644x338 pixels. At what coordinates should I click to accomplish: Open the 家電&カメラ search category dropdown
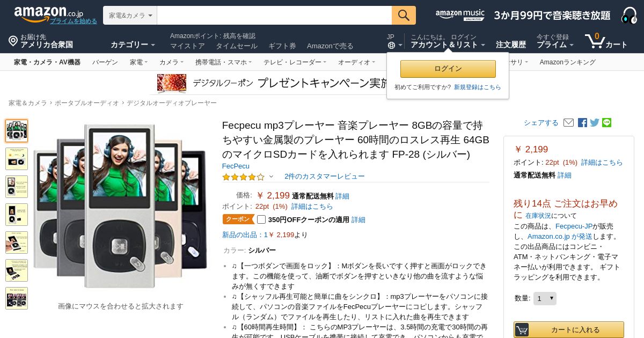tap(130, 16)
